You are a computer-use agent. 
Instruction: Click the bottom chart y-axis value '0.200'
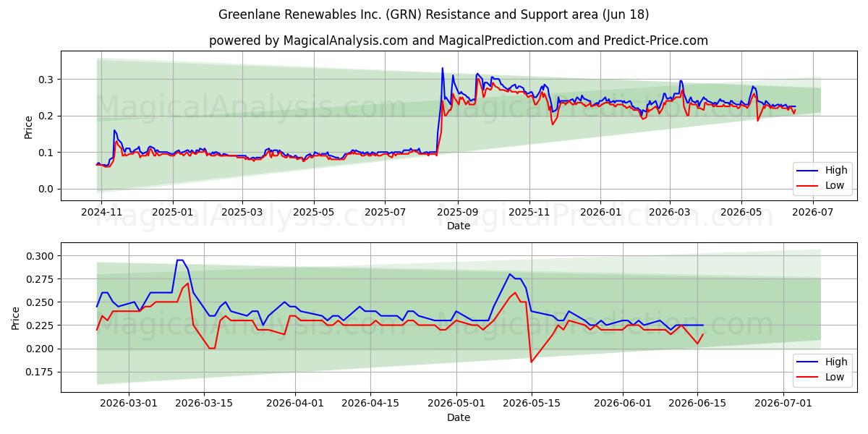coord(41,349)
